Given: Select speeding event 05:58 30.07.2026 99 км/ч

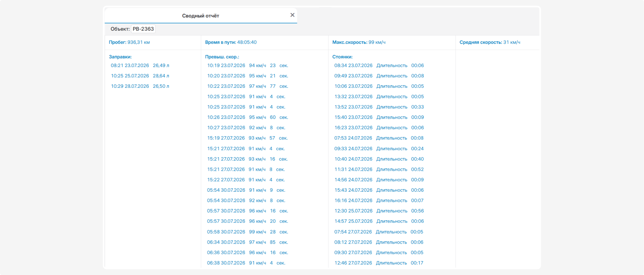Looking at the screenshot, I should tap(248, 232).
